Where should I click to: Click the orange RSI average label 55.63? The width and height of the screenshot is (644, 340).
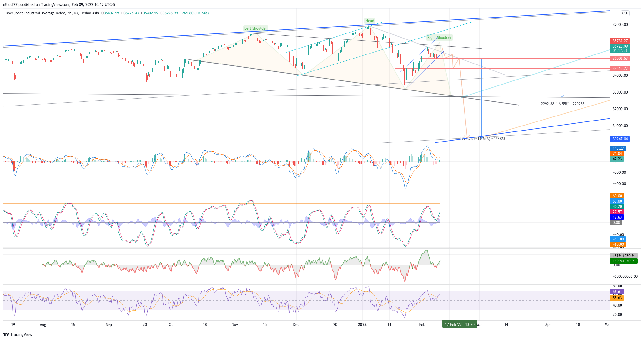click(617, 298)
